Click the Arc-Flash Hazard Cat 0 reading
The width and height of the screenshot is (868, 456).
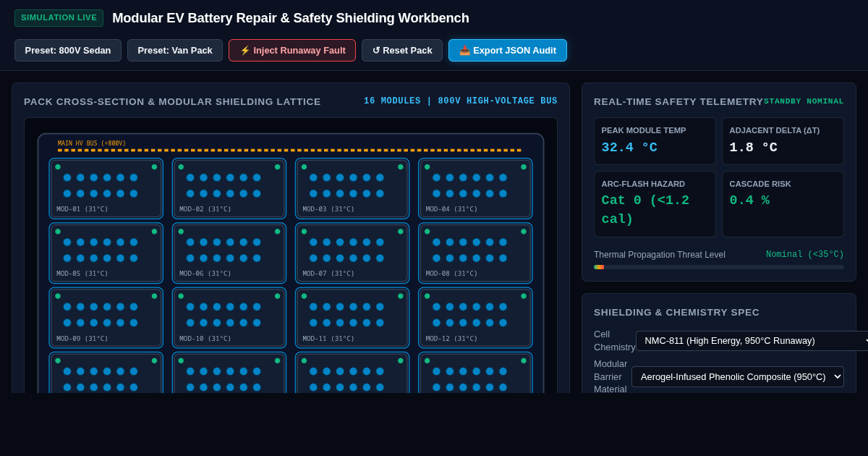[645, 210]
